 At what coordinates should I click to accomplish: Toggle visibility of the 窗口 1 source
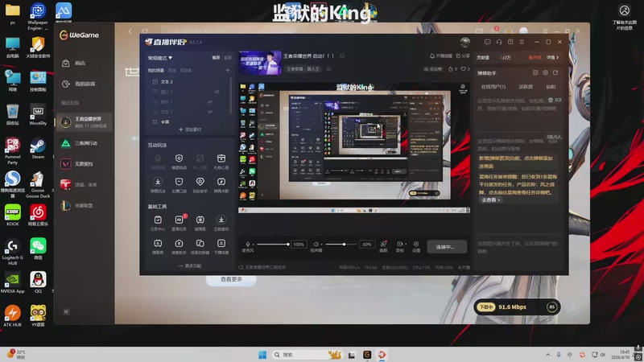click(x=217, y=92)
